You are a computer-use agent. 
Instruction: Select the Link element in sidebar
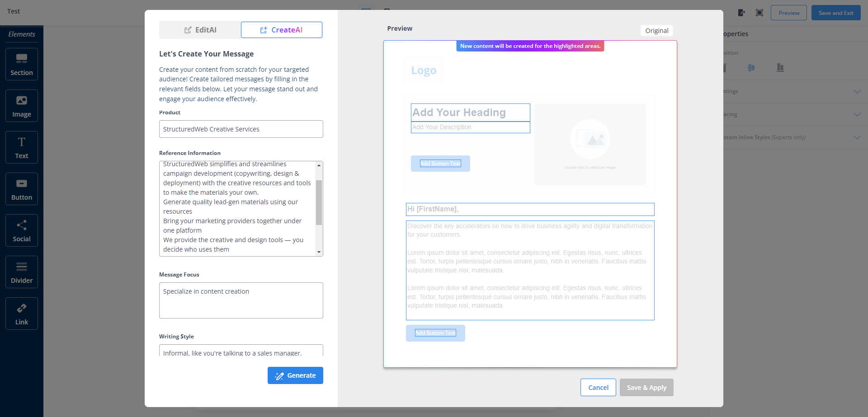[x=21, y=314]
